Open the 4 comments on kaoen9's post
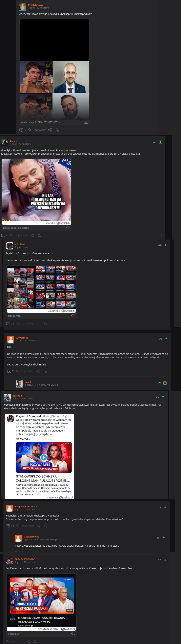181x644 pixels. coord(5,236)
